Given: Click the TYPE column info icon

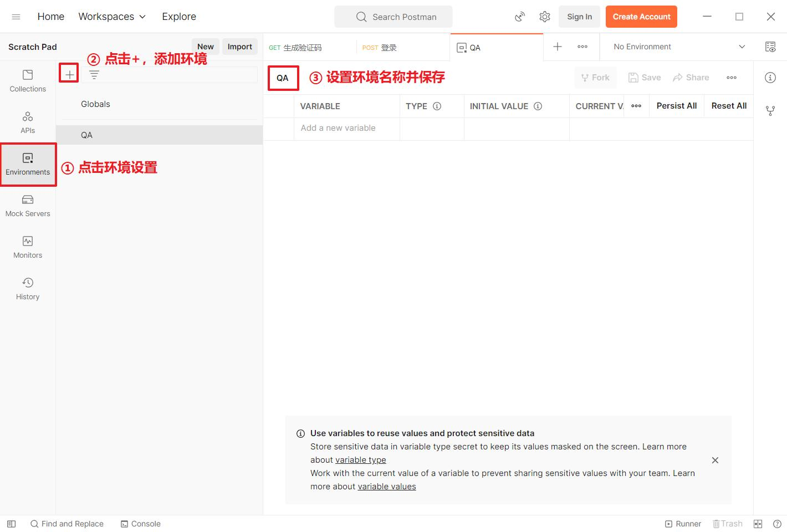Looking at the screenshot, I should (437, 106).
